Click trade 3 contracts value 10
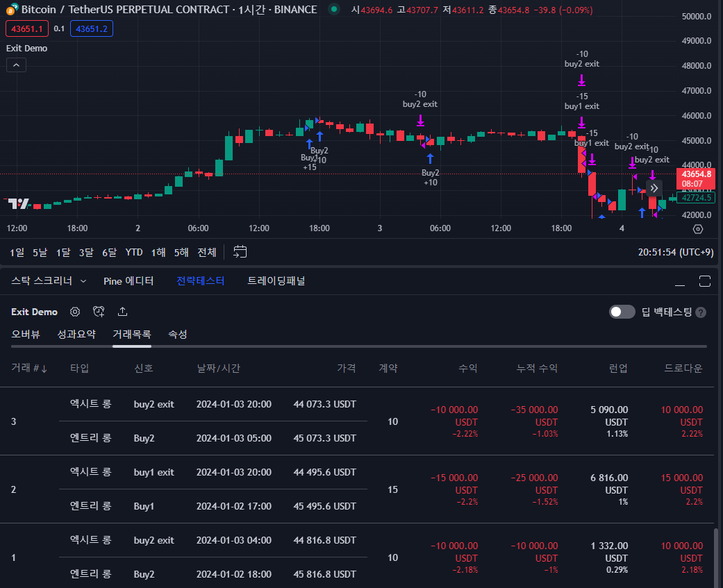Viewport: 723px width, 588px height. pos(392,421)
